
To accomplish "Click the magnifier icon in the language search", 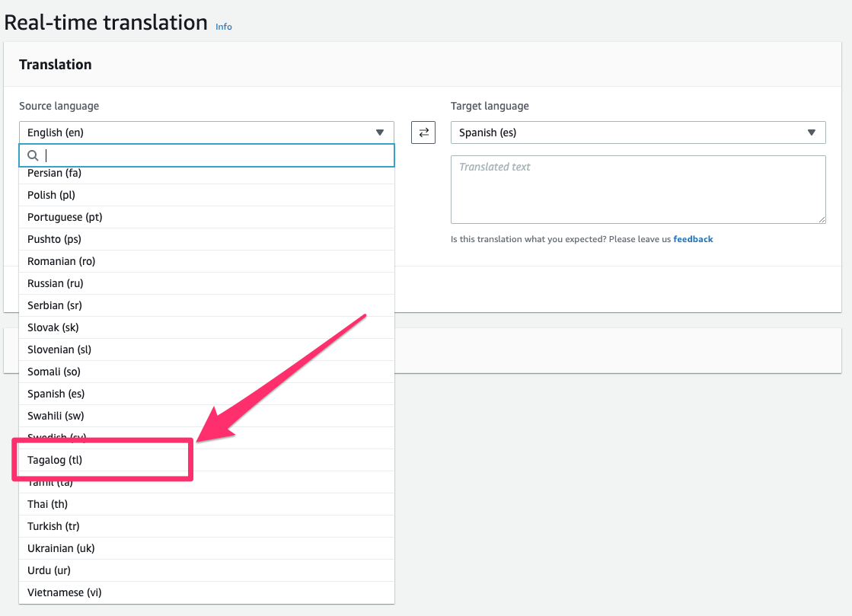I will coord(32,155).
